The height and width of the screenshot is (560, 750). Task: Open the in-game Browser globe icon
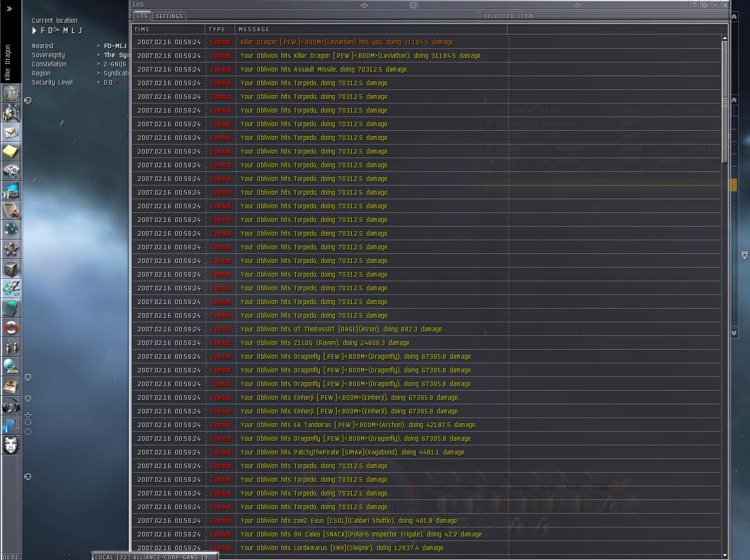point(11,367)
